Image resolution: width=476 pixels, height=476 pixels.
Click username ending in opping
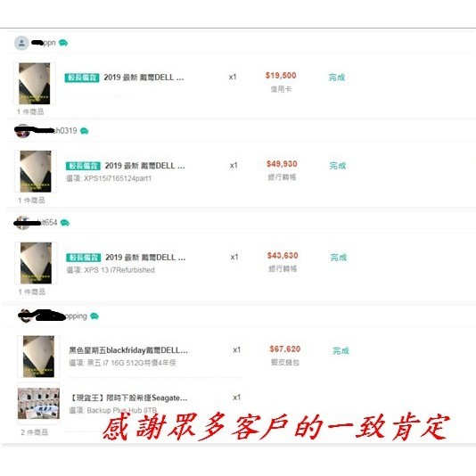[76, 316]
